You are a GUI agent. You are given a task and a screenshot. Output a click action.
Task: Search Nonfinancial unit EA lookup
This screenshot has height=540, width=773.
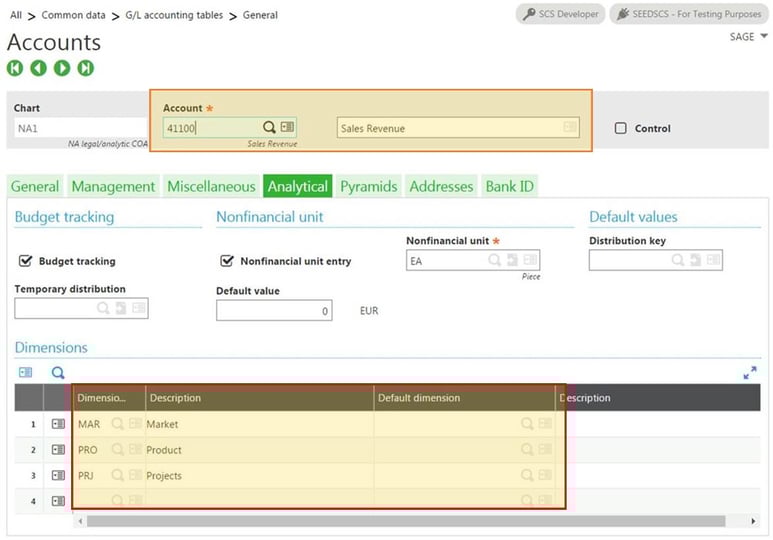pos(494,260)
